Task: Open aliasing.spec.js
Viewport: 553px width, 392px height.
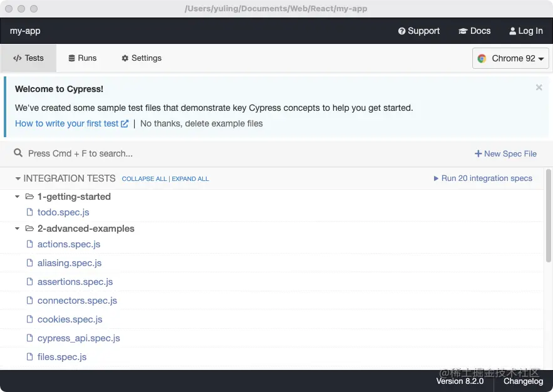Action: coord(70,263)
